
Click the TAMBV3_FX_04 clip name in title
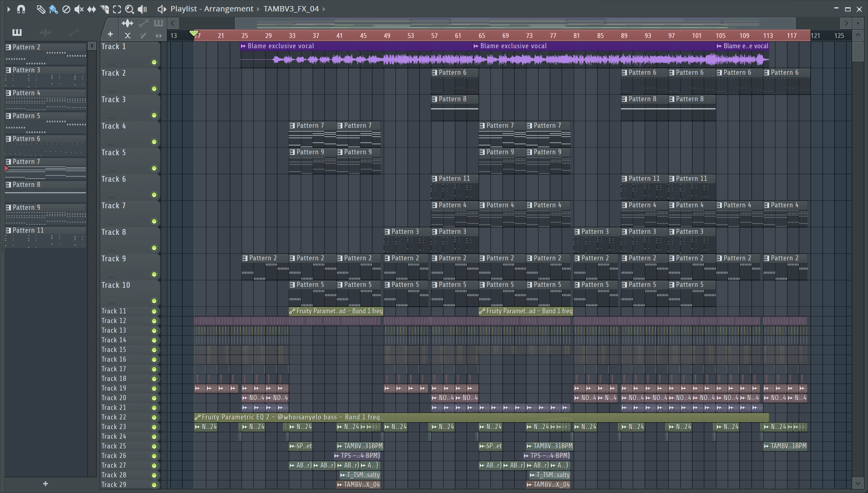click(291, 9)
